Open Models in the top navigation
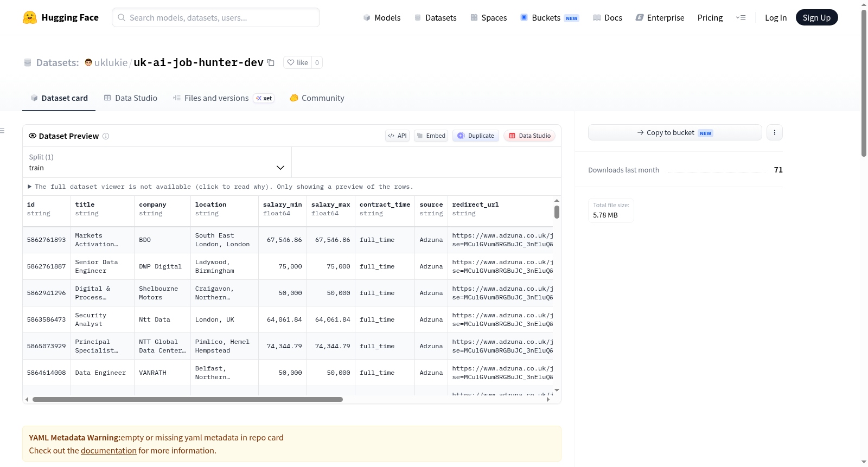This screenshot has height=467, width=868. [382, 18]
